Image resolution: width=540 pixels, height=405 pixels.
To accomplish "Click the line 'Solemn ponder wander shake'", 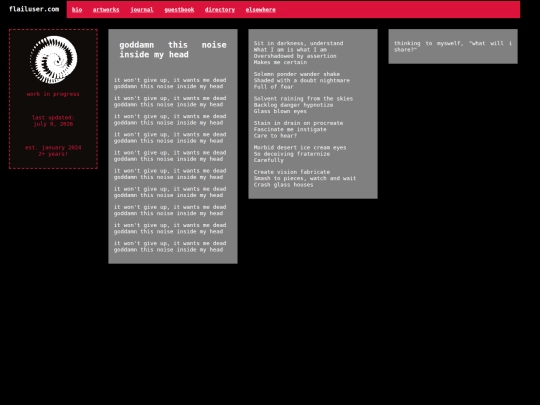I will tap(297, 74).
